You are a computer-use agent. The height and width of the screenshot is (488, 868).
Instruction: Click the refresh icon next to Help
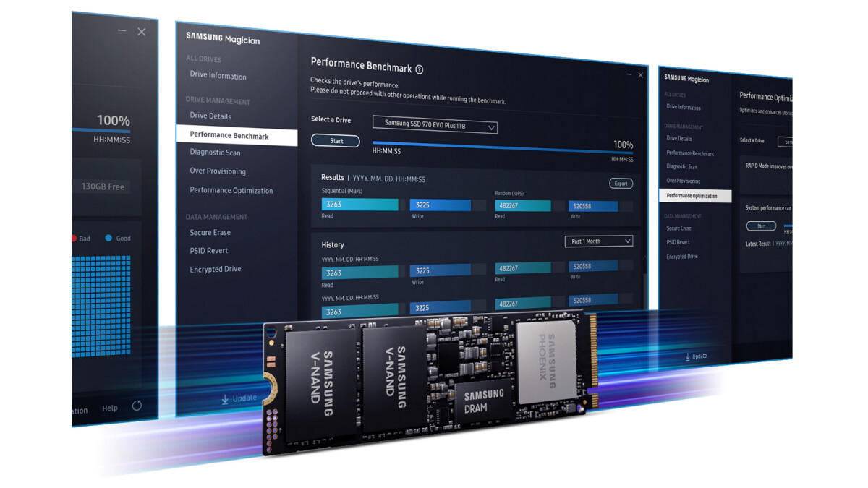click(137, 407)
